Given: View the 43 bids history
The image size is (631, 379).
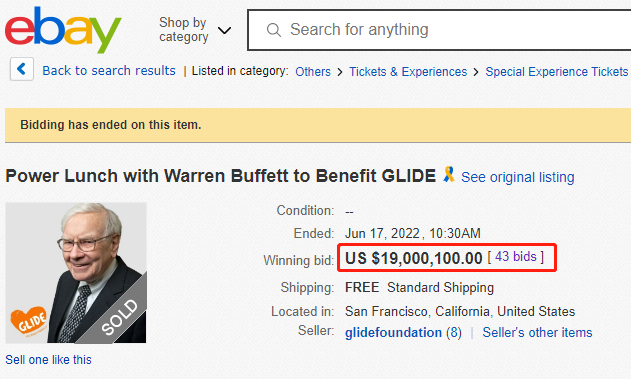Looking at the screenshot, I should click(516, 256).
